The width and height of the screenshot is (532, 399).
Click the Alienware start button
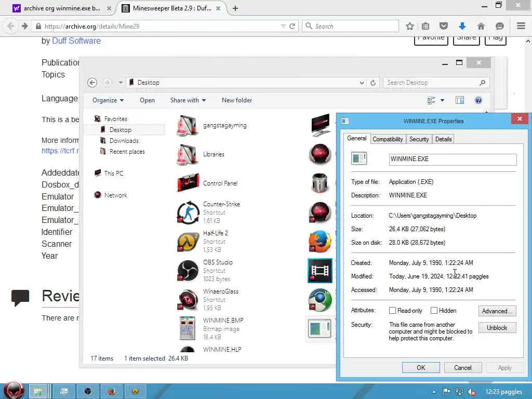click(14, 391)
